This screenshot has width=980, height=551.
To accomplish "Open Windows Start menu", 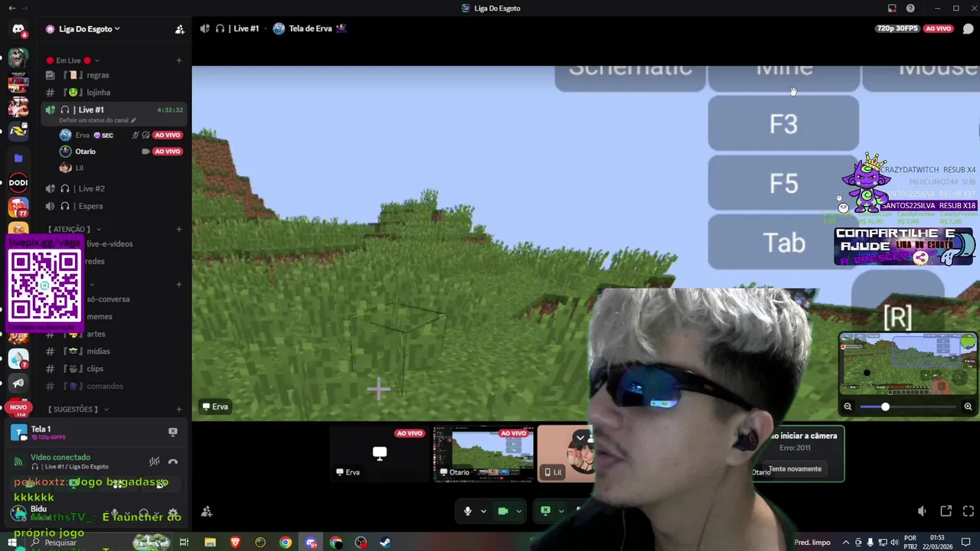I will point(13,543).
